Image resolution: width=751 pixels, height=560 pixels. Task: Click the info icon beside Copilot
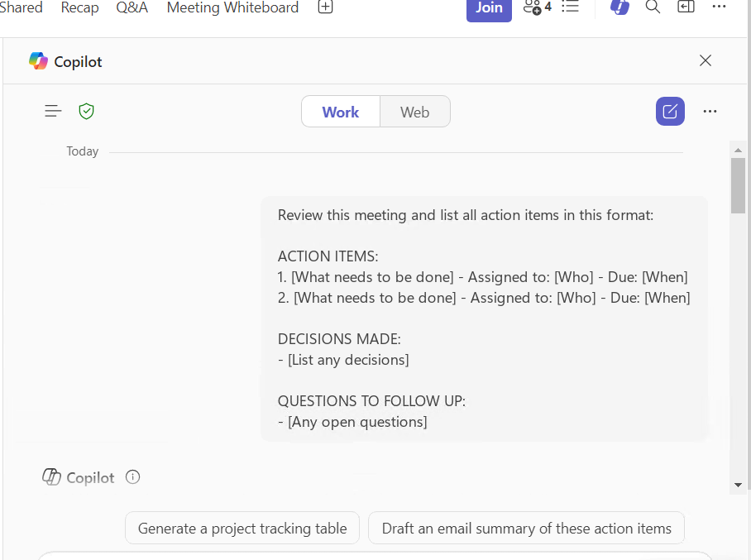[132, 477]
